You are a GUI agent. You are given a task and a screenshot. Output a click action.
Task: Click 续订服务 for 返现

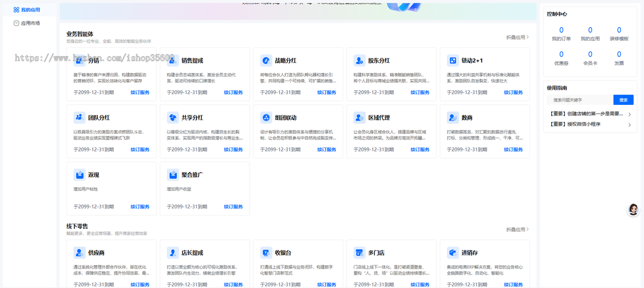tap(140, 207)
